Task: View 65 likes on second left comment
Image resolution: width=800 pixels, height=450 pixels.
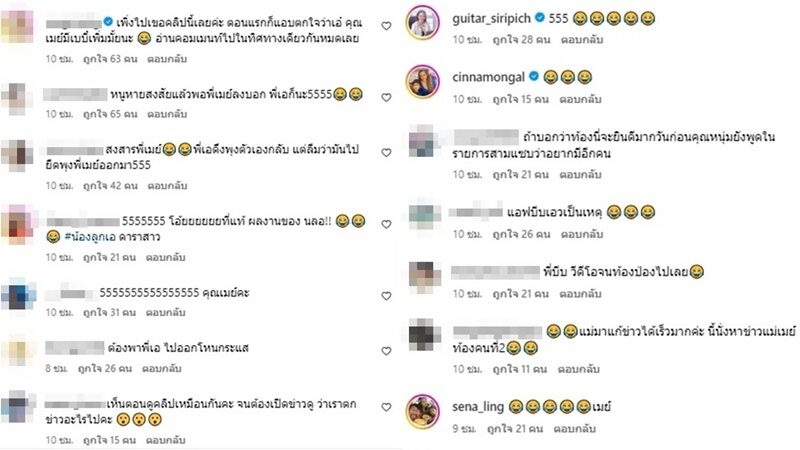Action: pyautogui.click(x=110, y=114)
